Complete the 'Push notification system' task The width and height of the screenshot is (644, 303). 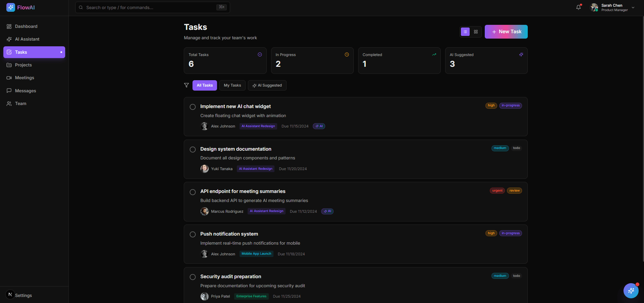pyautogui.click(x=192, y=234)
